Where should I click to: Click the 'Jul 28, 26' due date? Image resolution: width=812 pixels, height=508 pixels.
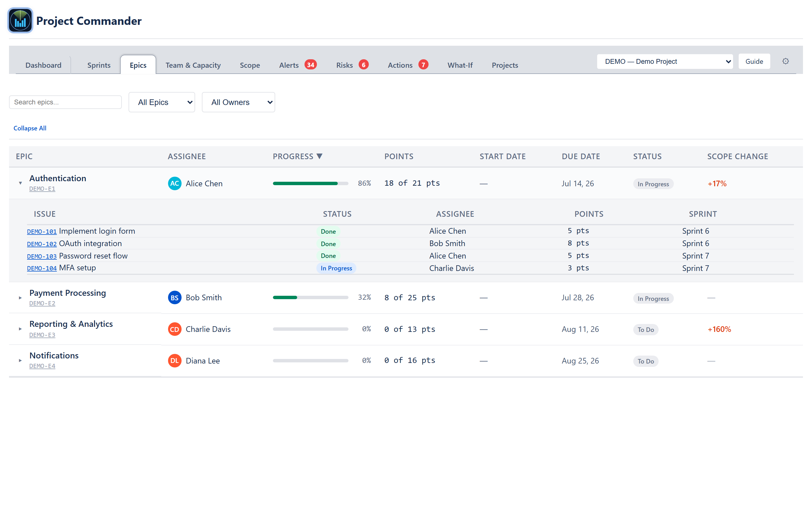[577, 298]
